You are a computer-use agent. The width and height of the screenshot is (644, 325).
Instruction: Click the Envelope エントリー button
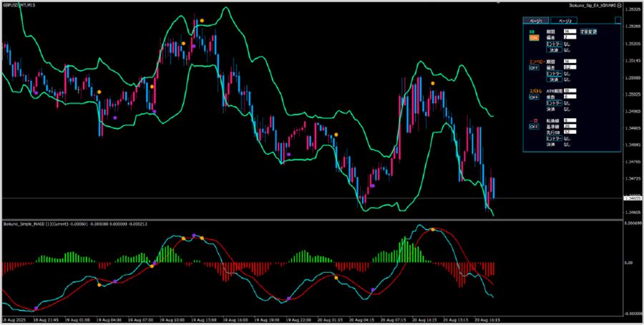[555, 74]
